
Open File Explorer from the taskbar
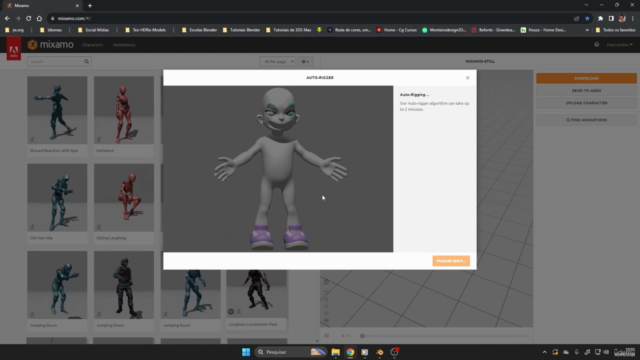click(336, 352)
